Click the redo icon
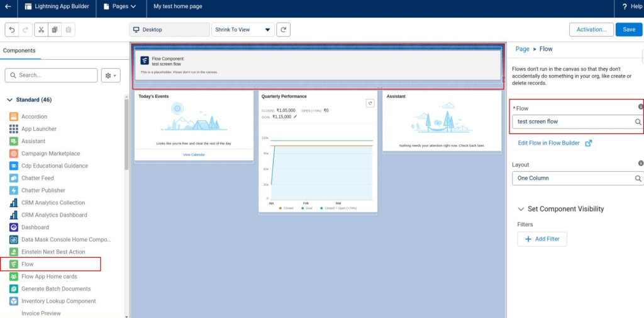644x318 pixels. point(25,30)
